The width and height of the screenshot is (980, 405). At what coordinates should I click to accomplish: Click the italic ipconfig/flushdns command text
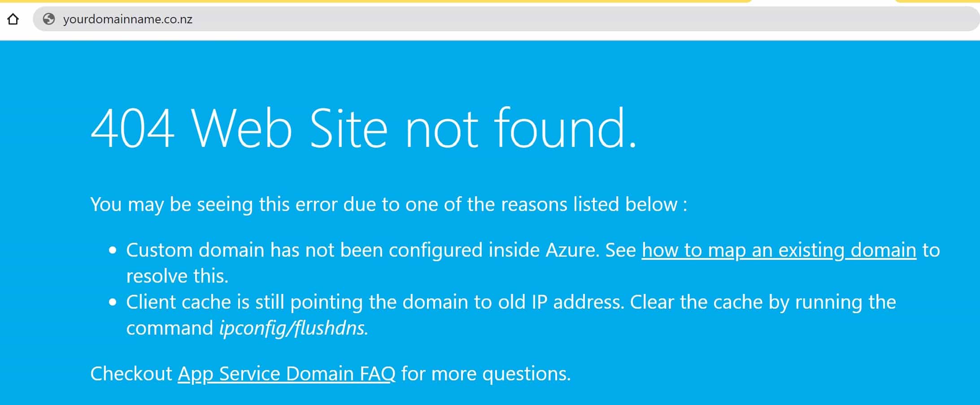point(294,328)
